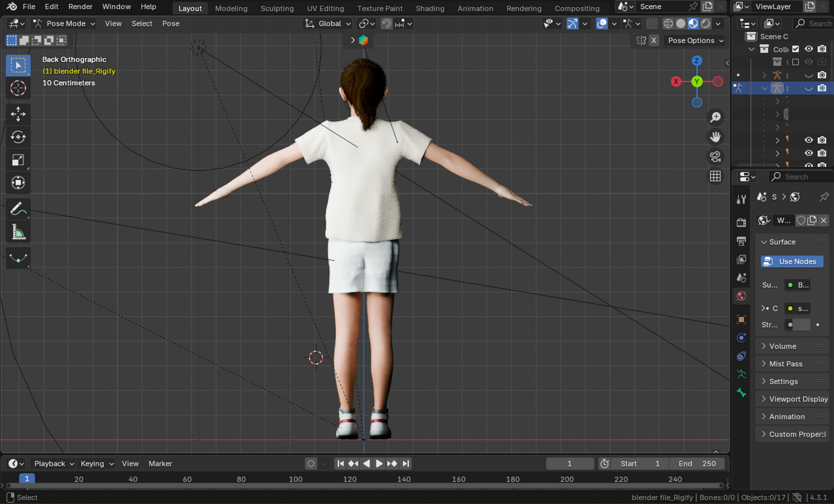Open the Keying dropdown in timeline
Viewport: 834px width, 504px height.
pos(96,463)
